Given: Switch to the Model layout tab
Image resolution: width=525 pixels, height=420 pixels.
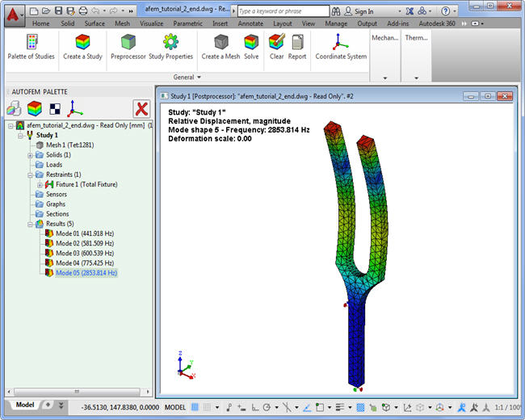Looking at the screenshot, I should (x=25, y=405).
